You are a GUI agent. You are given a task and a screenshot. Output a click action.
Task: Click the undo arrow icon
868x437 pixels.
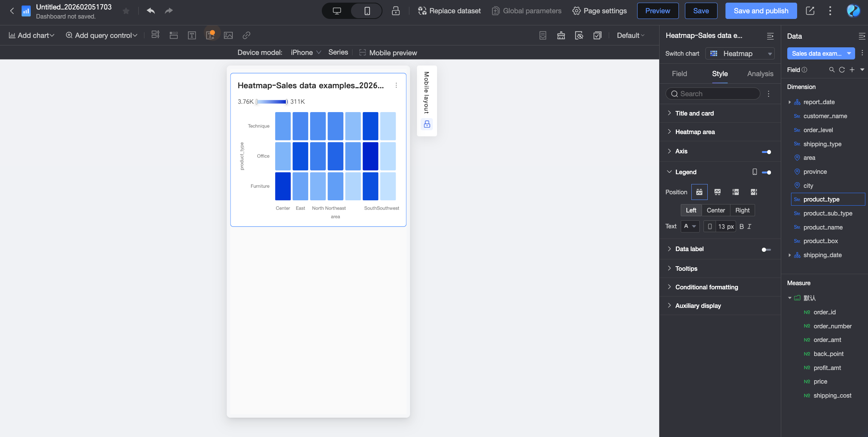151,11
